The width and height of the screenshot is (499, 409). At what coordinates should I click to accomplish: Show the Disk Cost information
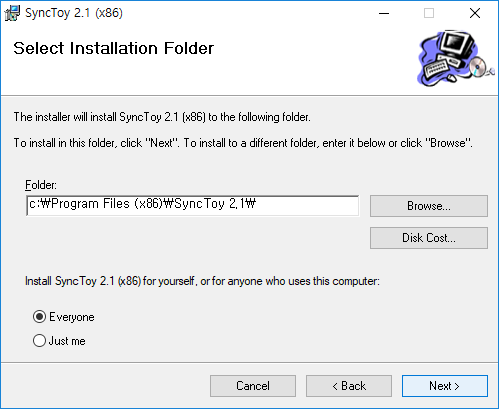pos(429,238)
